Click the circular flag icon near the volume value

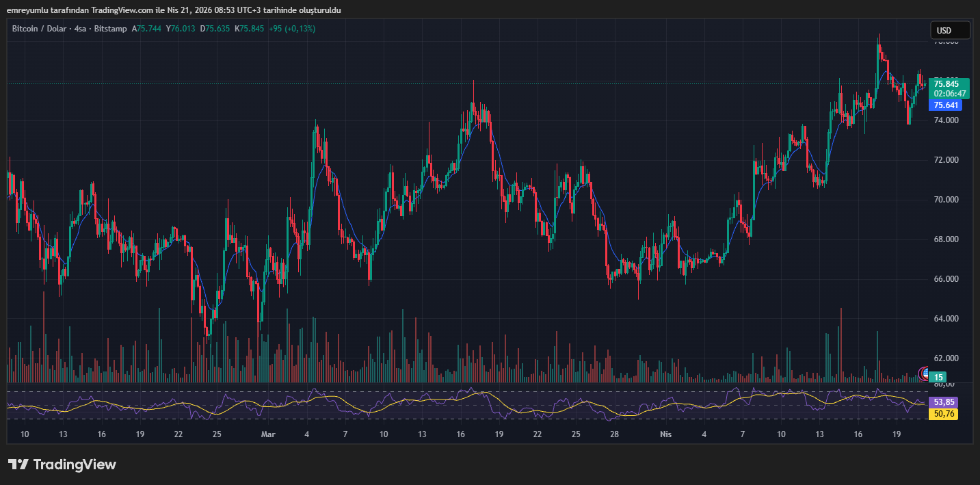coord(925,374)
